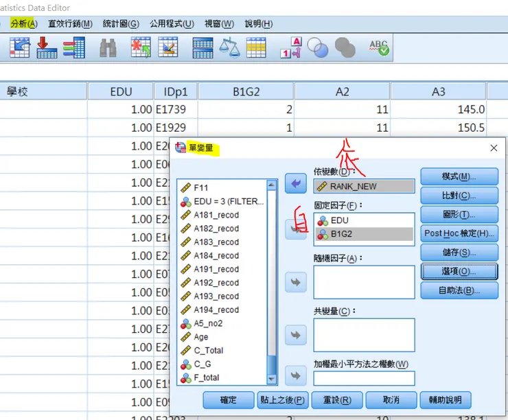Open the 分析(A) menu
Screen dimensions: 508x420
[24, 23]
